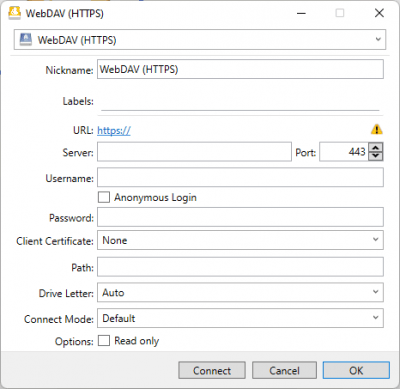
Task: Expand the Client Certificate dropdown
Action: point(240,240)
